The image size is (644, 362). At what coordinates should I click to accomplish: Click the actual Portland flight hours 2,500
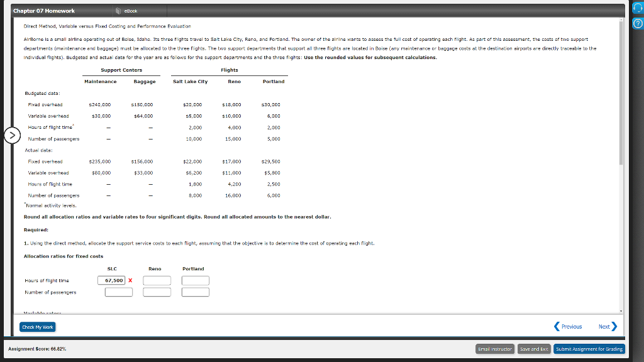(x=274, y=184)
